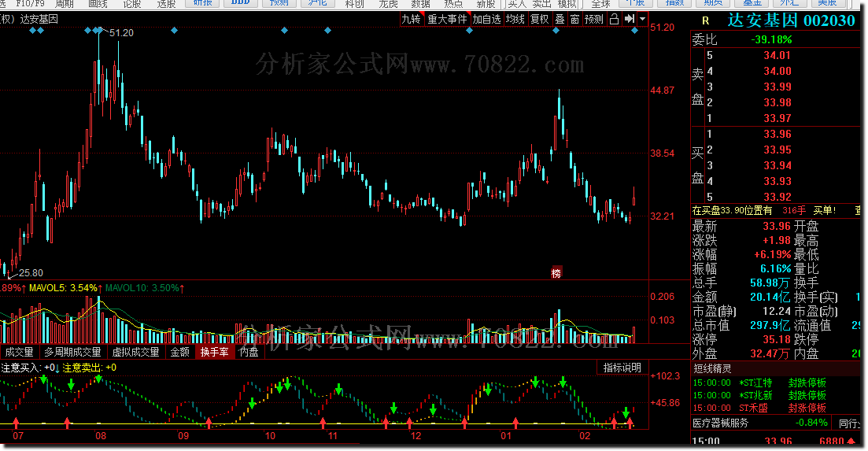This screenshot has height=451, width=868.
Task: Toggle the 均线 moving averages
Action: click(x=515, y=19)
